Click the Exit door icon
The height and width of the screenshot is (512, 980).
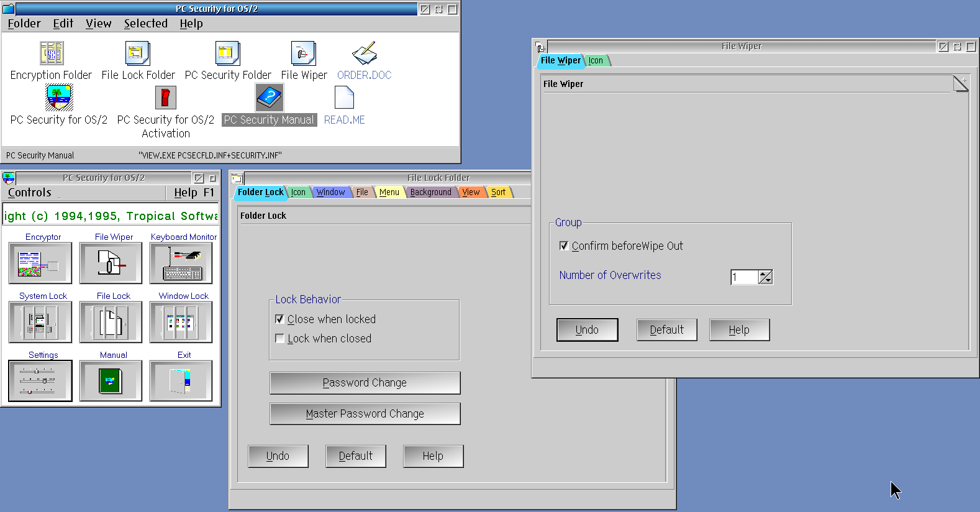181,381
